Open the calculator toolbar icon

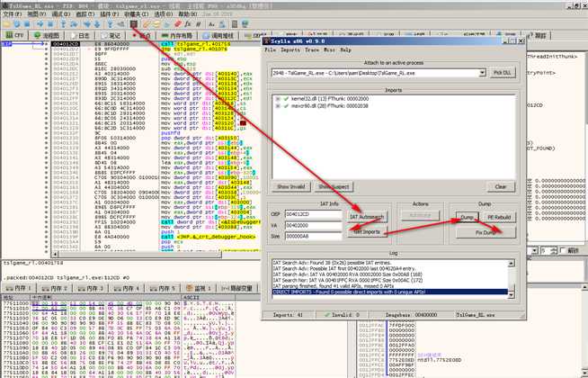click(235, 24)
